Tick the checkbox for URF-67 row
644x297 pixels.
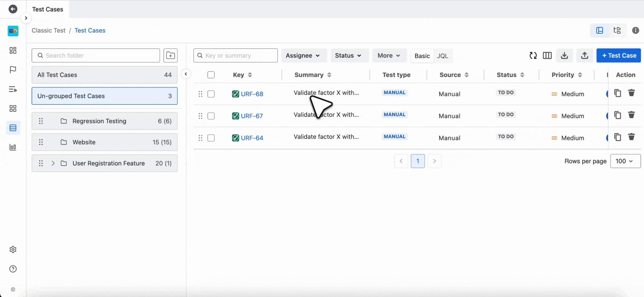(211, 116)
